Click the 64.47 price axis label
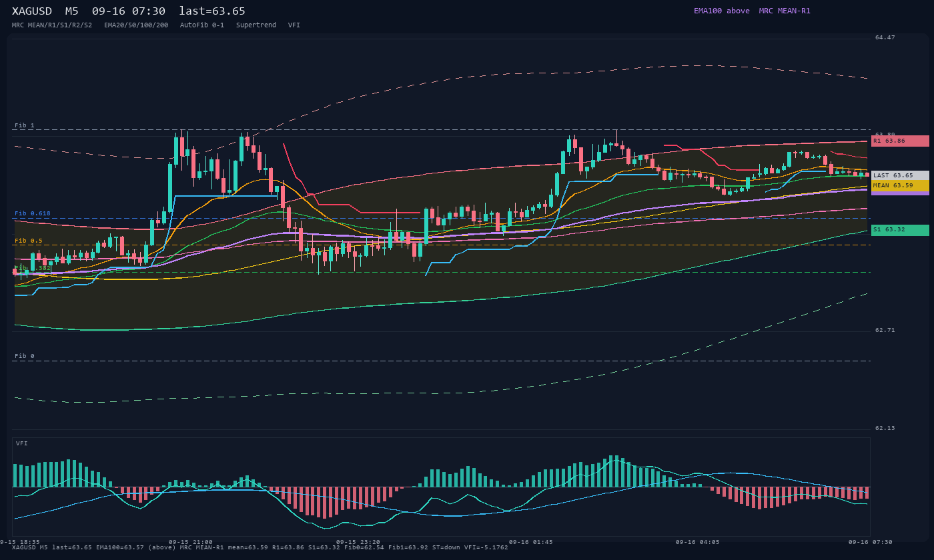The width and height of the screenshot is (934, 560). pos(885,37)
